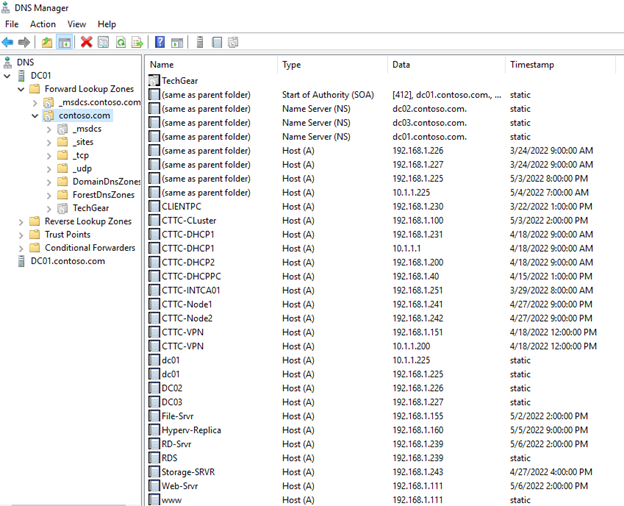Click the Reverse Lookup Zones folder icon
This screenshot has width=624, height=506.
pyautogui.click(x=35, y=221)
